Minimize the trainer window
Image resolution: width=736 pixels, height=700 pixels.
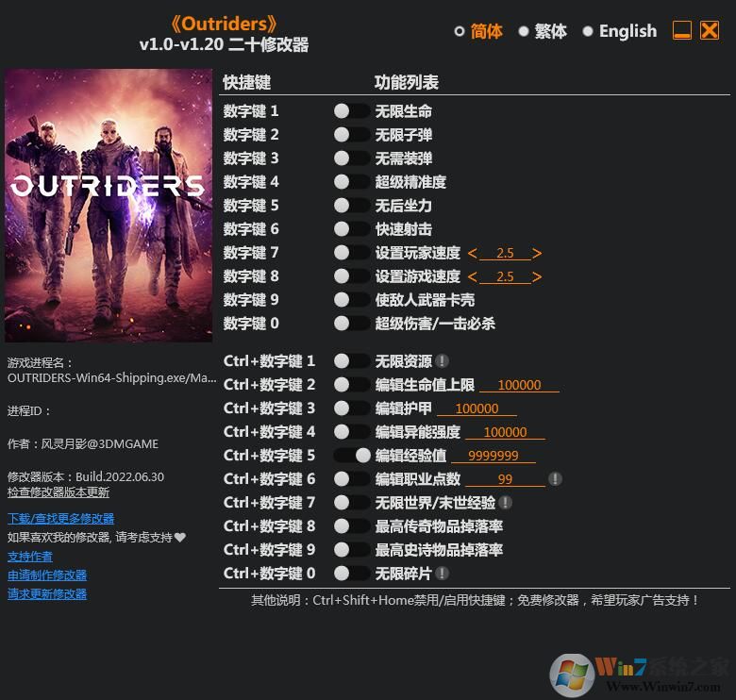coord(682,31)
